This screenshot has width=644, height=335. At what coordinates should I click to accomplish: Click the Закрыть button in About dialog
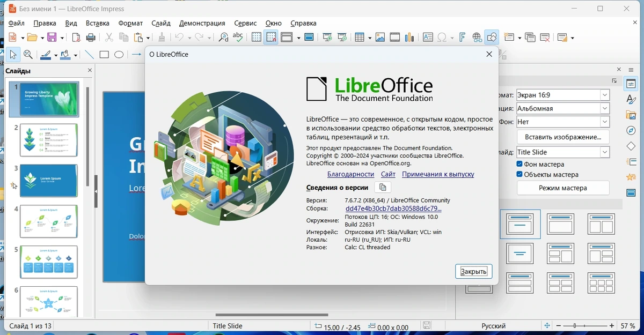pos(474,271)
